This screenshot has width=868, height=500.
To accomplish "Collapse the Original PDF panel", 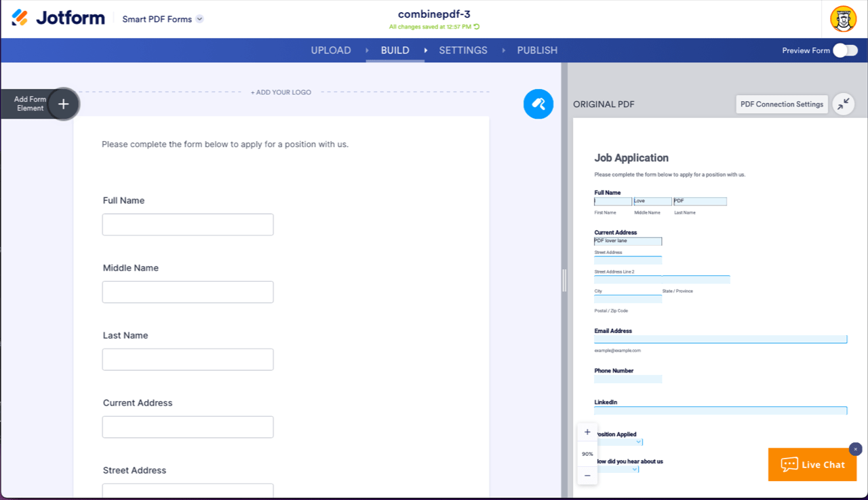I will [843, 104].
